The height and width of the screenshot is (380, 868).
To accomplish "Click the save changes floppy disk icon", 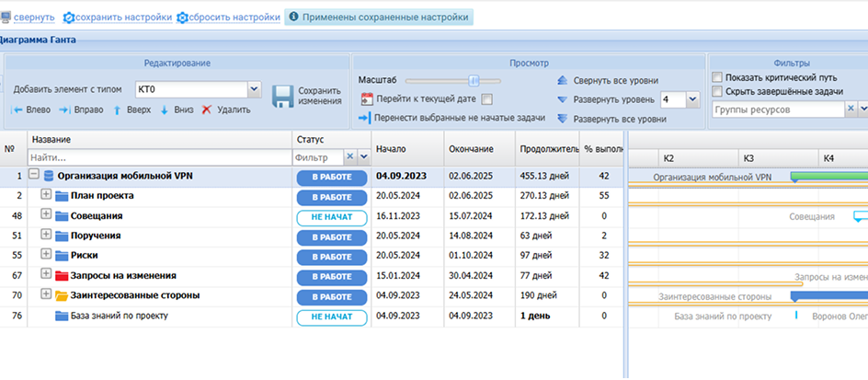I will (281, 95).
